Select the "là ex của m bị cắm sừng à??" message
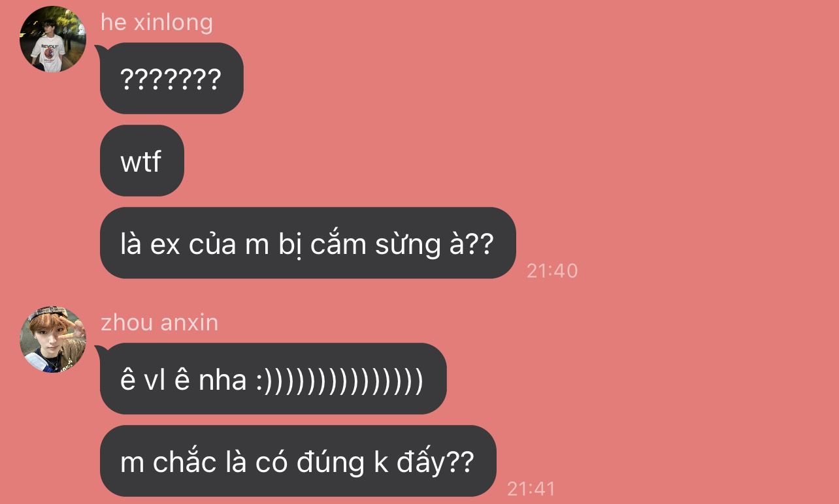Viewport: 839px width, 504px height. (x=308, y=243)
